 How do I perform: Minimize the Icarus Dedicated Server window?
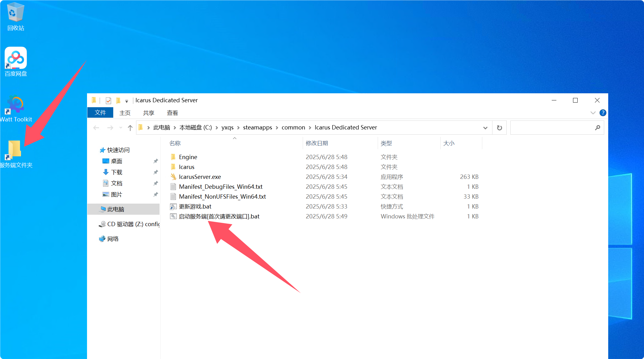pos(554,100)
